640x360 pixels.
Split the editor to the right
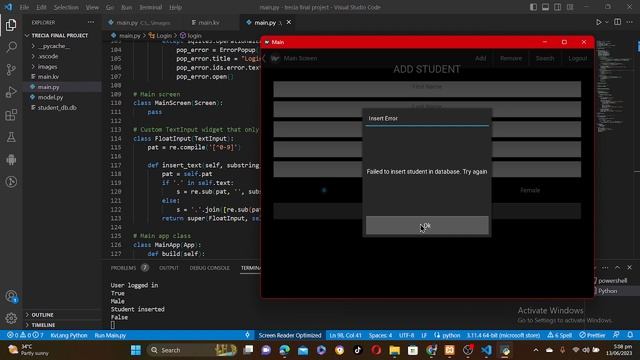coord(618,22)
